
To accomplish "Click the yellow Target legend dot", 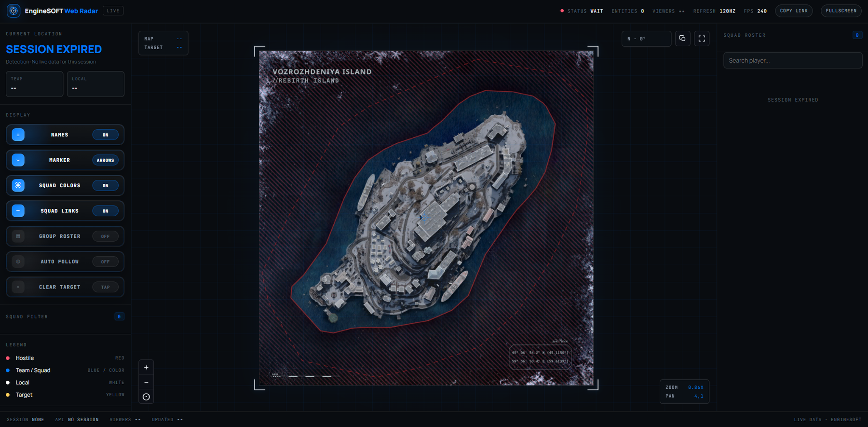I will [8, 395].
